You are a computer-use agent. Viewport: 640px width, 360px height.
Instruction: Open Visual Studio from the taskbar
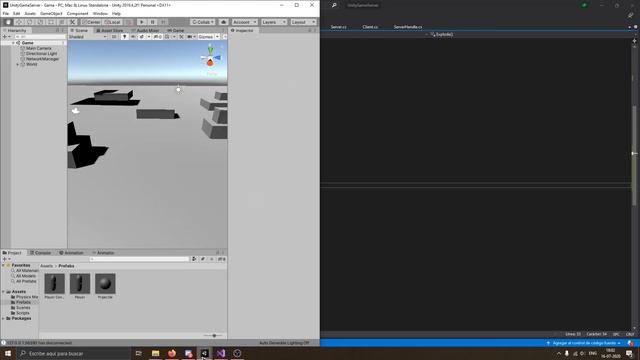click(x=221, y=353)
